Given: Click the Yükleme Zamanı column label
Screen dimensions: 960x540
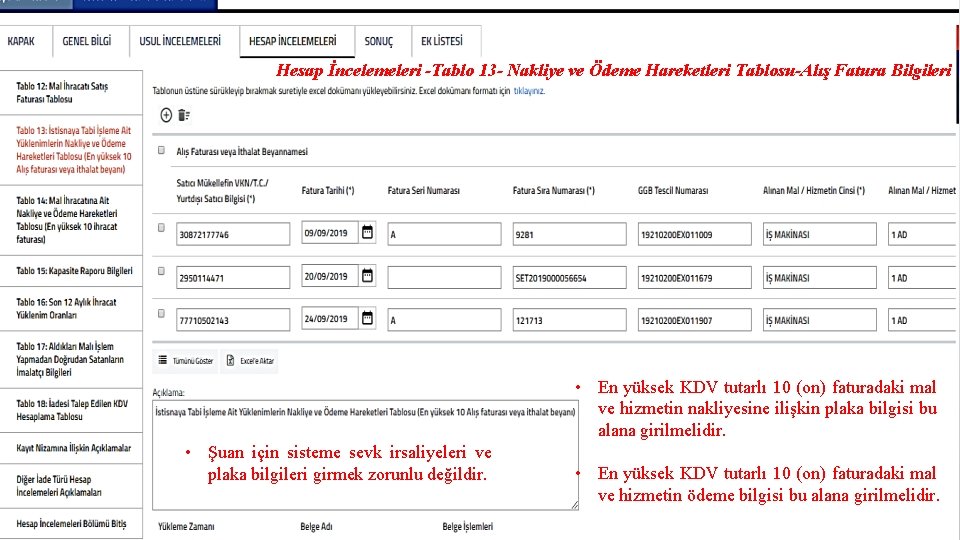Looking at the screenshot, I should (186, 527).
